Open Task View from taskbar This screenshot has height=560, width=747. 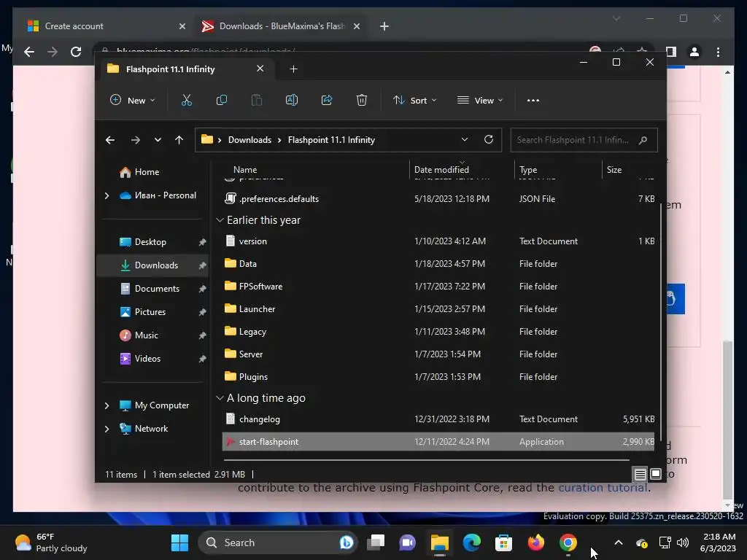click(376, 542)
